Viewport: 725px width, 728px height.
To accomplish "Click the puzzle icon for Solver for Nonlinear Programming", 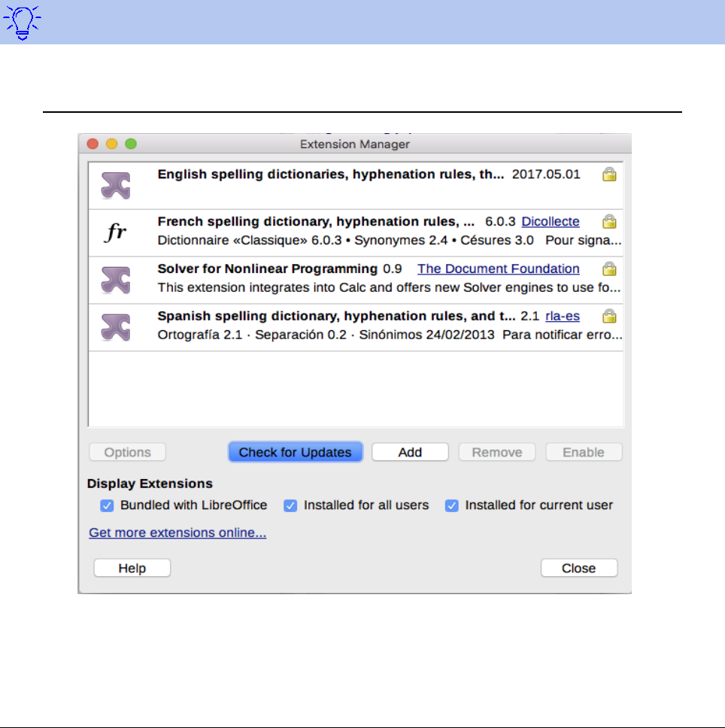I will click(x=116, y=280).
